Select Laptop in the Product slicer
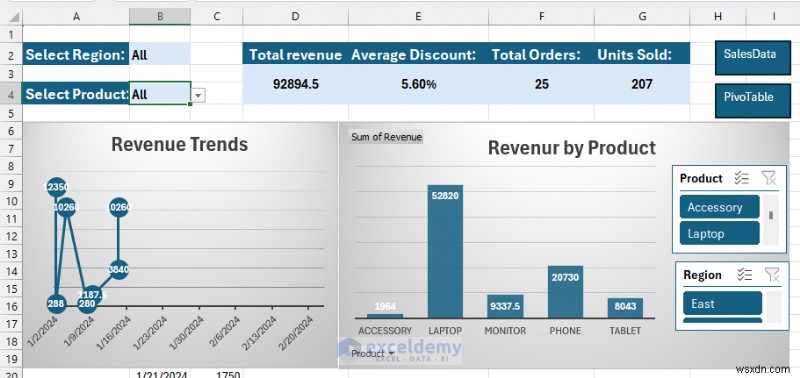800x378 pixels. [x=719, y=234]
